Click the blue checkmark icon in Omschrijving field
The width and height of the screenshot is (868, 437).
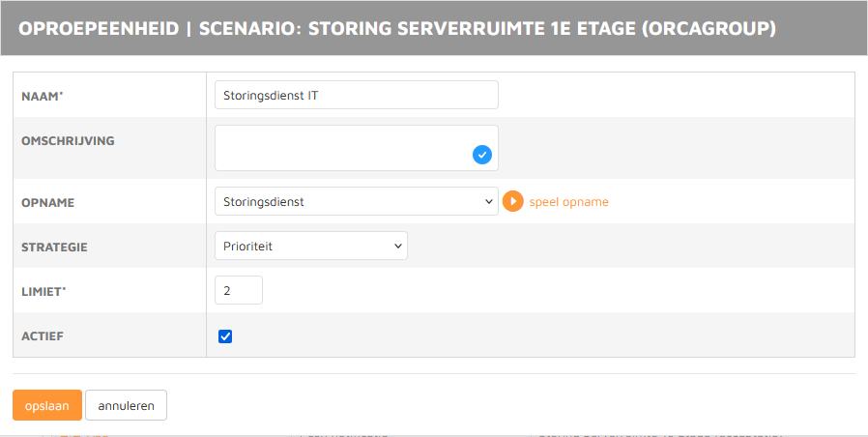point(482,155)
